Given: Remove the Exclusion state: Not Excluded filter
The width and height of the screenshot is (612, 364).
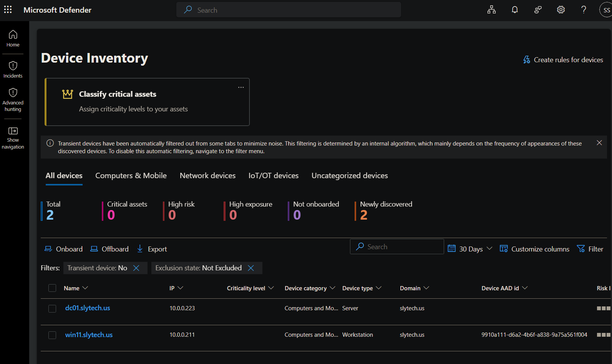Looking at the screenshot, I should [251, 268].
